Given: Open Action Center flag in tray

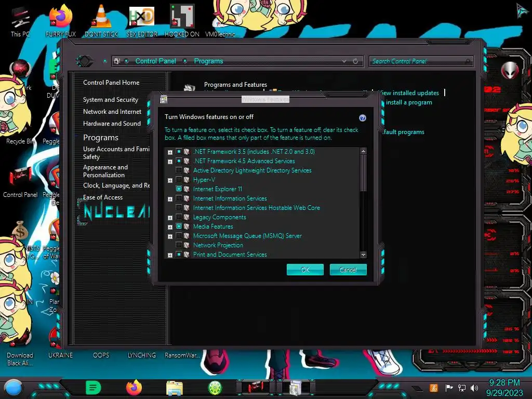Looking at the screenshot, I should tap(449, 388).
